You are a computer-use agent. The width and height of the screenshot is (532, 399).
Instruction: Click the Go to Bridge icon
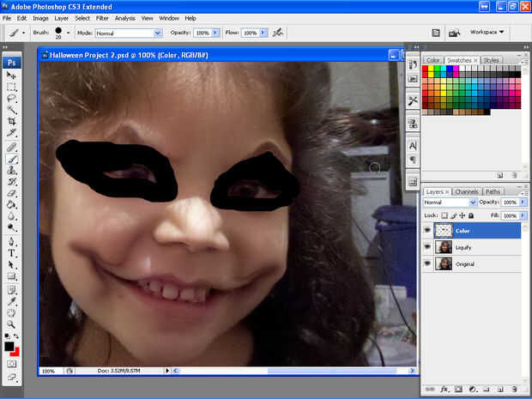click(454, 33)
